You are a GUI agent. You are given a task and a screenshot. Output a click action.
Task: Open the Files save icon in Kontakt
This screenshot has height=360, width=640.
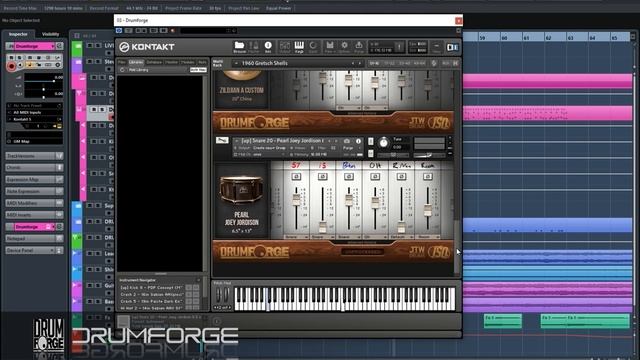pyautogui.click(x=330, y=46)
